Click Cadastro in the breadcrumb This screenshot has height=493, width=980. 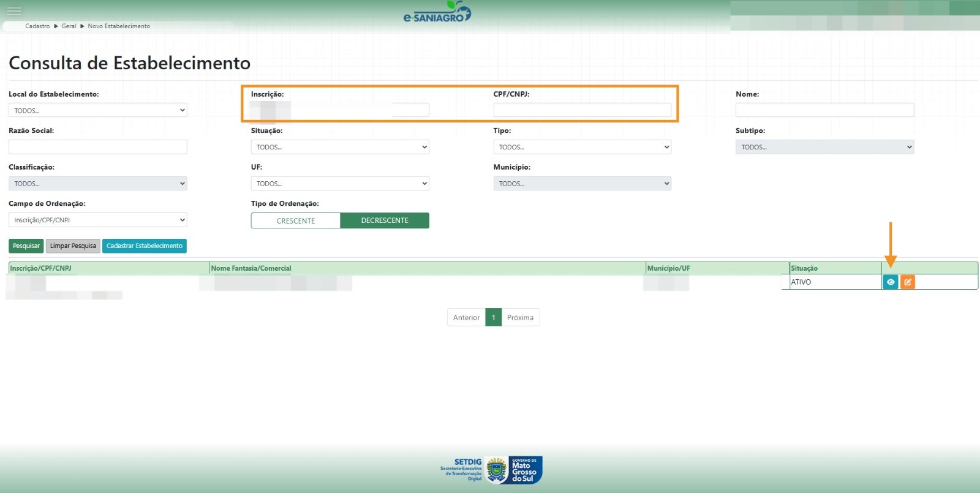pyautogui.click(x=37, y=26)
